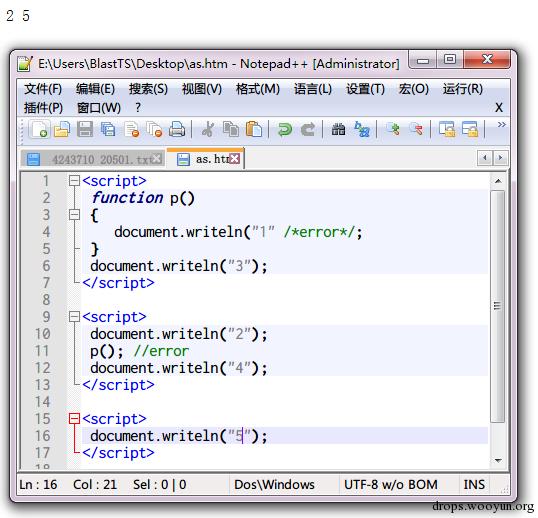Viewport: 538px width, 518px height.
Task: Click the Print toolbar icon
Action: [x=177, y=130]
